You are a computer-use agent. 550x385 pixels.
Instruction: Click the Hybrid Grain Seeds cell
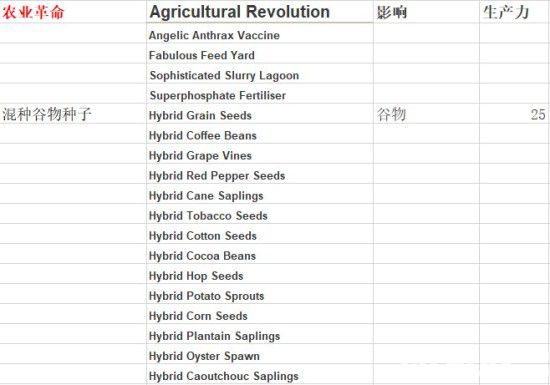[260, 115]
